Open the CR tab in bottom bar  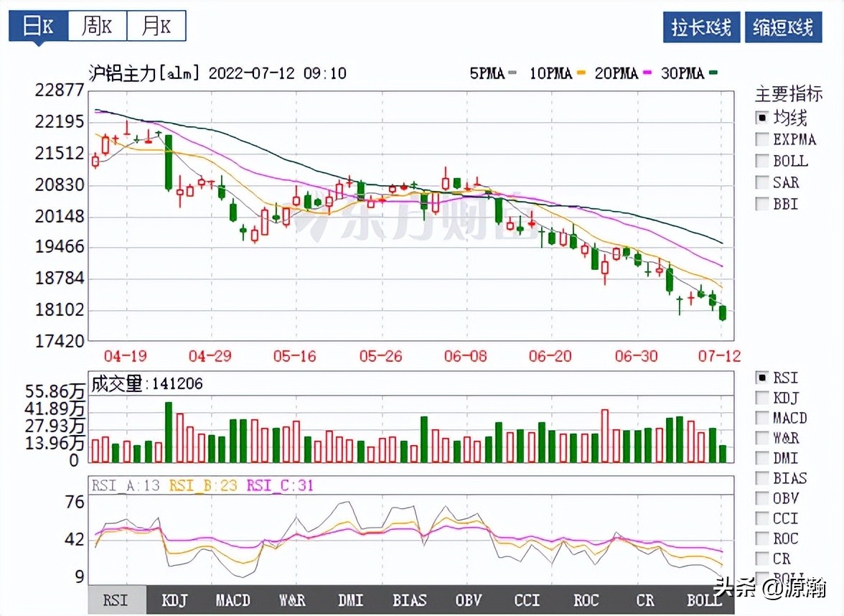[x=644, y=600]
